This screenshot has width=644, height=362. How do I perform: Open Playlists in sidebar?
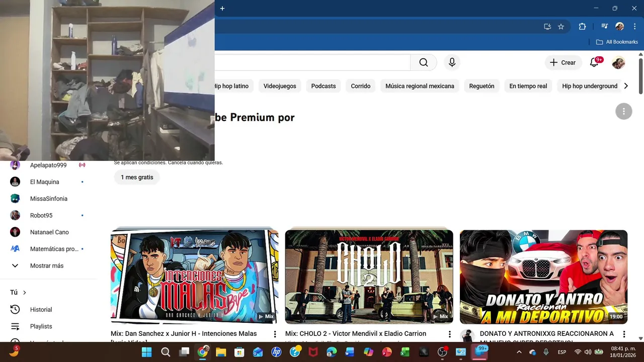[x=48, y=326]
